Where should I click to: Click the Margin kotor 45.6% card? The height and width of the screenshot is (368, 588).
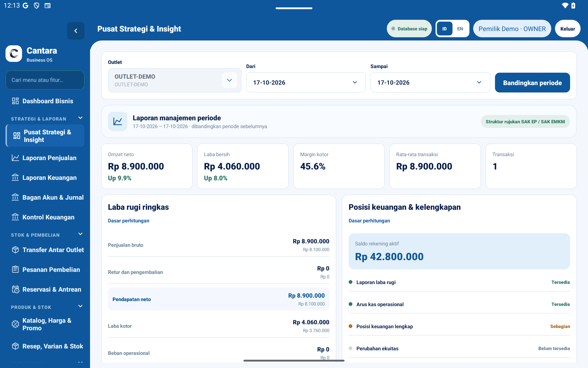pos(339,166)
